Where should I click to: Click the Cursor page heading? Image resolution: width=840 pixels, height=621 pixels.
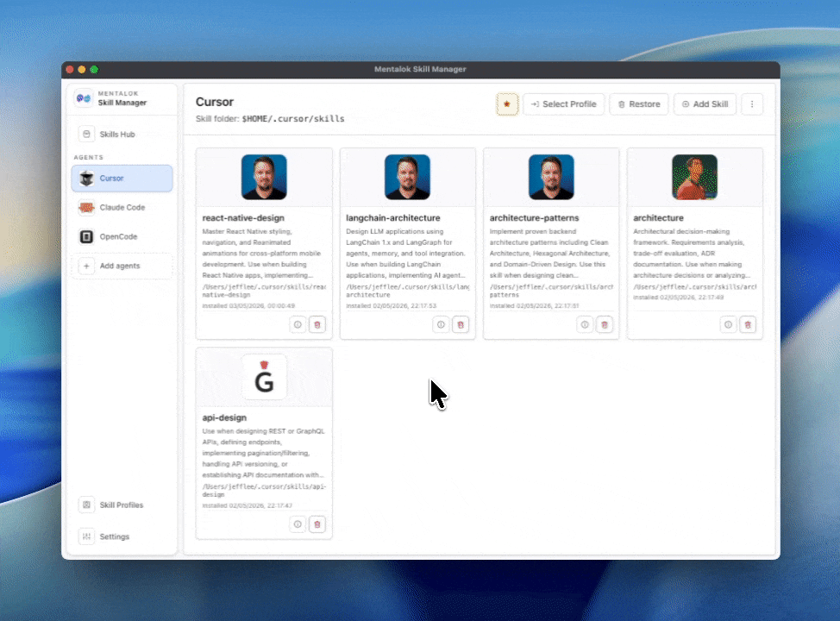tap(214, 102)
